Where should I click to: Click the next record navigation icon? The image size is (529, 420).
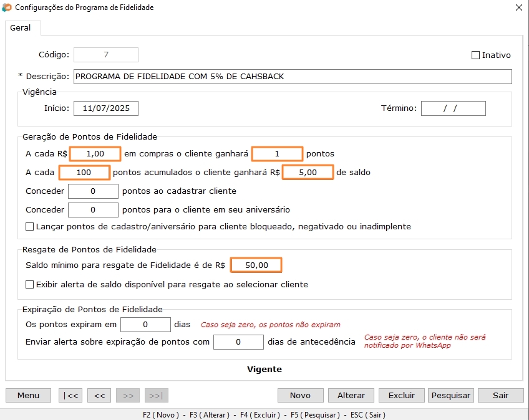(127, 395)
